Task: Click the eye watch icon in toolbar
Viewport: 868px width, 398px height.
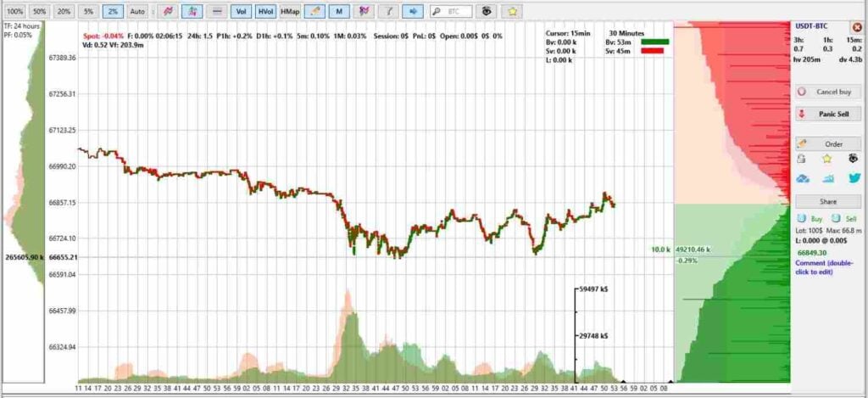Action: 487,11
